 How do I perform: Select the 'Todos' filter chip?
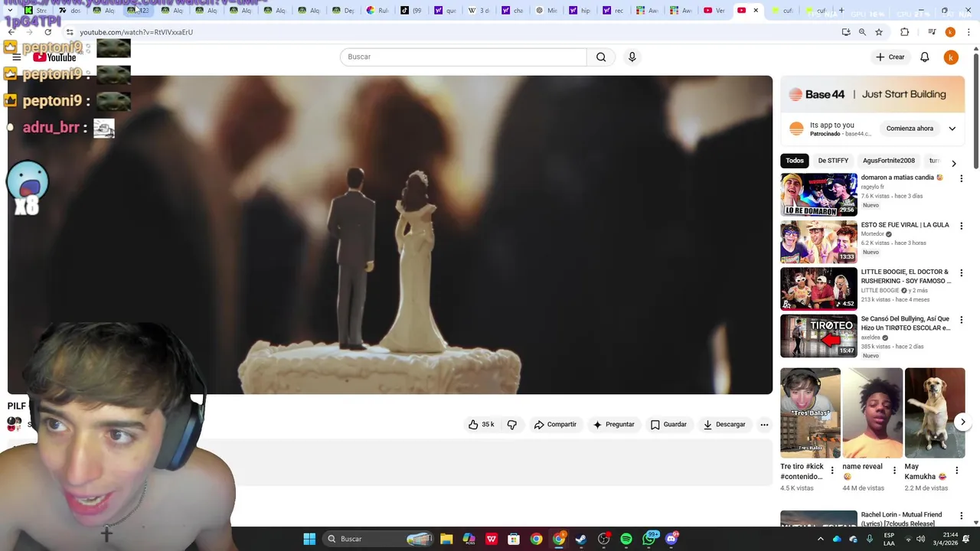[795, 161]
